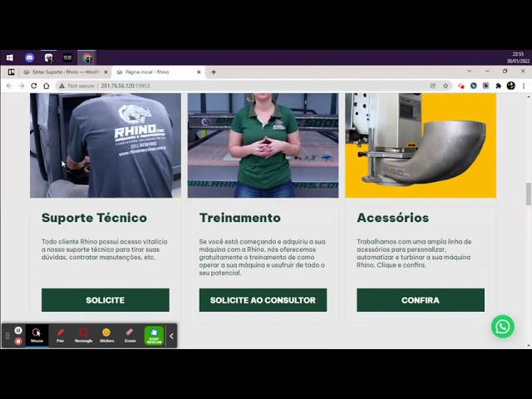Select the Eraser tool
This screenshot has height=399, width=532.
click(130, 336)
